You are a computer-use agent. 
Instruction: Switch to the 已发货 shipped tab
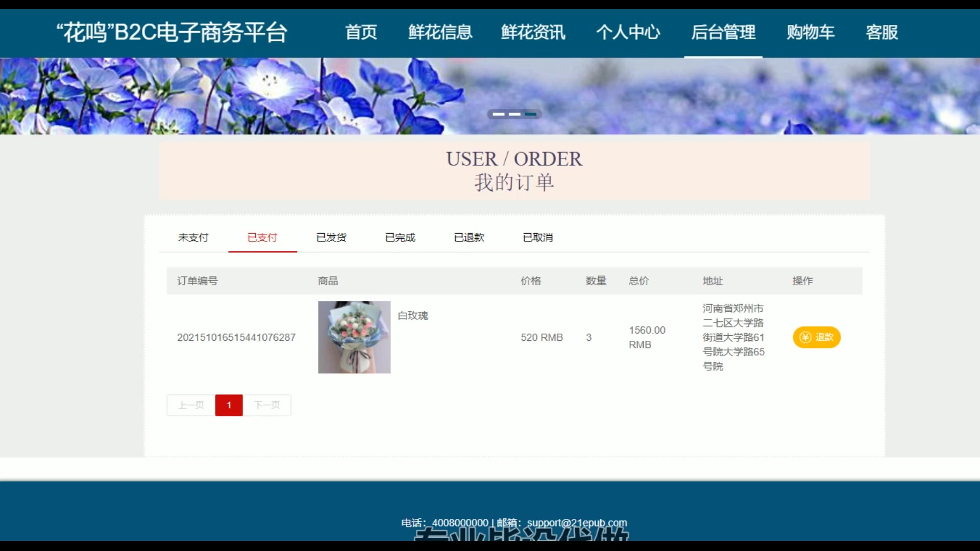[x=331, y=237]
